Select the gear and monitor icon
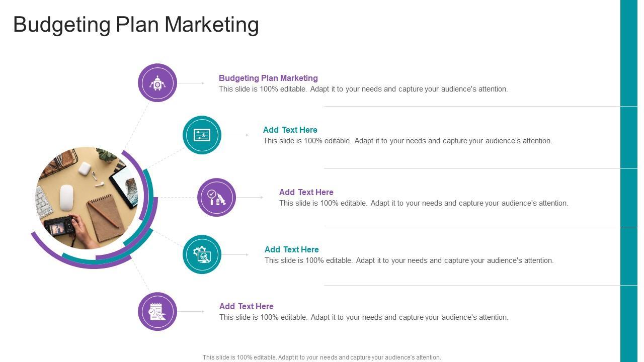 point(202,254)
